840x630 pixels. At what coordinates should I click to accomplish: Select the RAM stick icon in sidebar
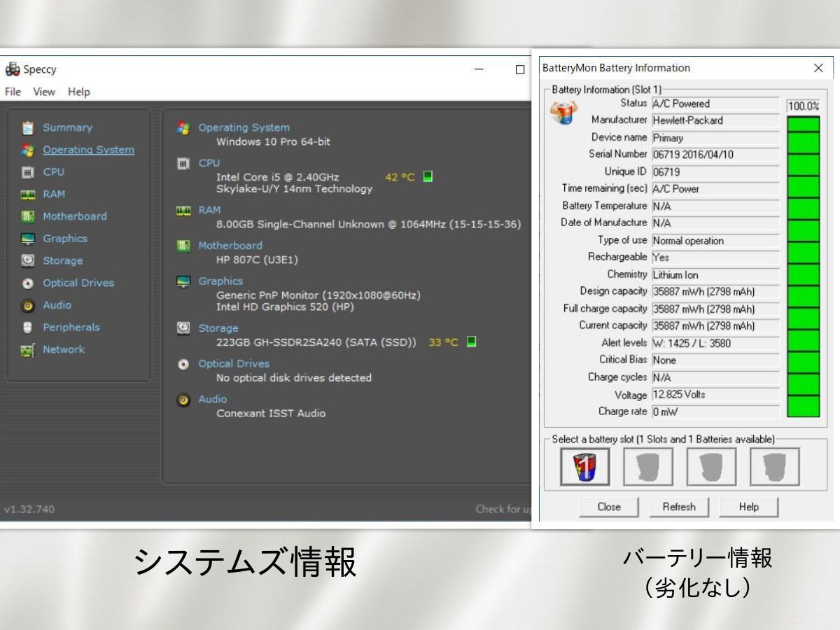(28, 194)
